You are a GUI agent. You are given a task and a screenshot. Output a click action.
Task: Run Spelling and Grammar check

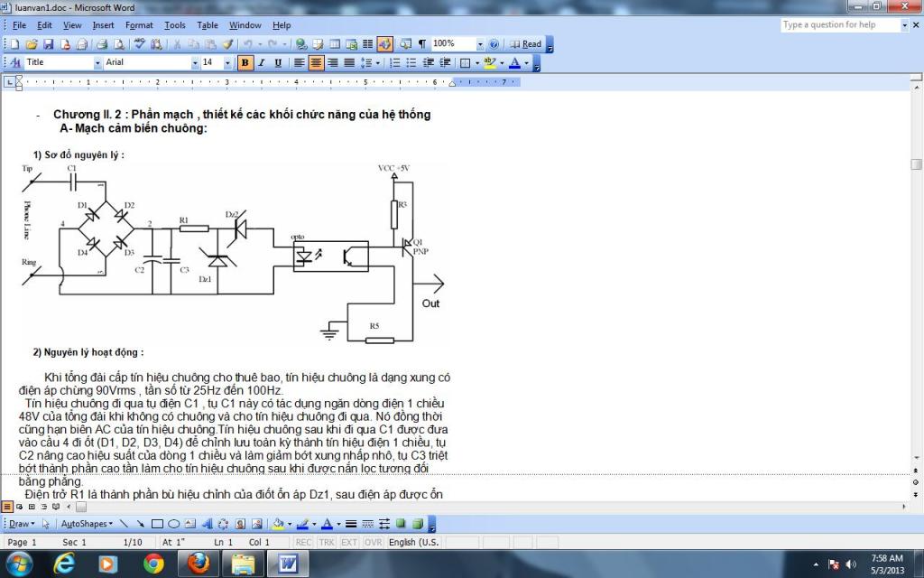[x=140, y=44]
